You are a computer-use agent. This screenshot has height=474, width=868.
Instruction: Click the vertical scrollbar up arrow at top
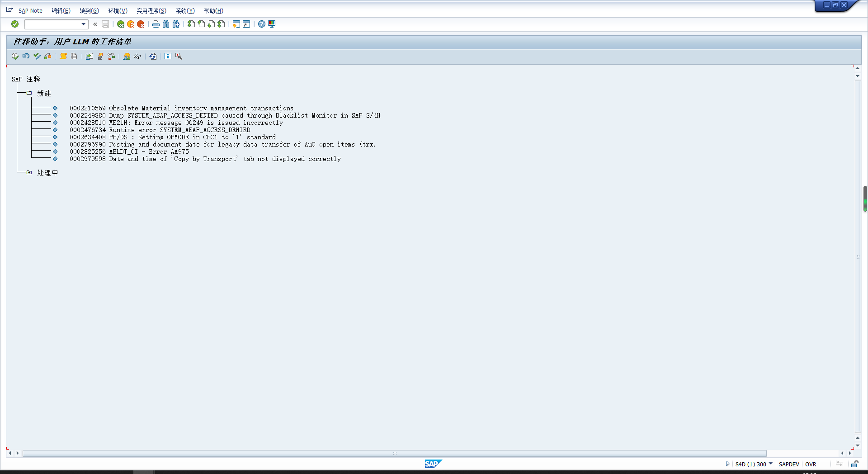coord(858,68)
